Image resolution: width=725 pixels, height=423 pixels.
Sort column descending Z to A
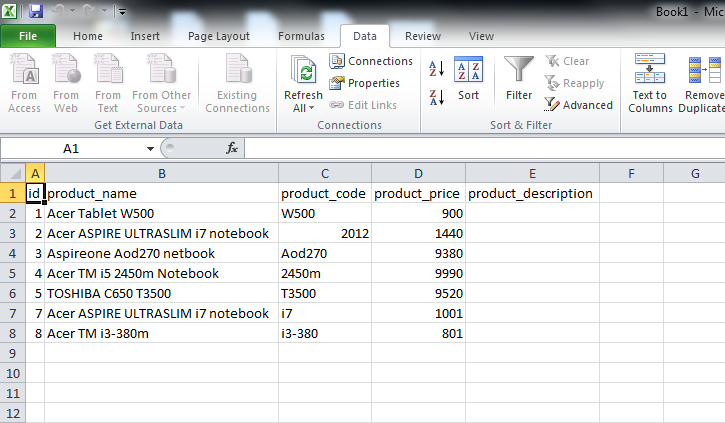pyautogui.click(x=436, y=97)
